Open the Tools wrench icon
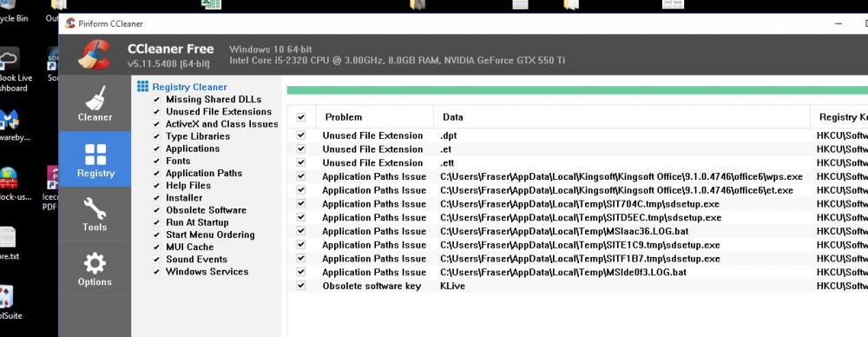This screenshot has height=337, width=868. coord(95,209)
